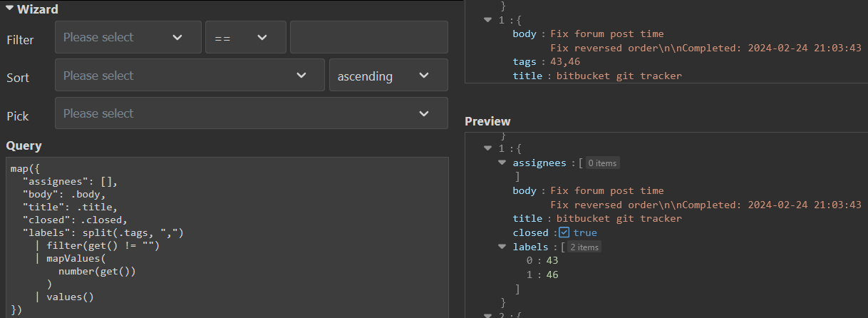This screenshot has height=318, width=868.
Task: Click the 'assignees' key in Preview
Action: 539,163
